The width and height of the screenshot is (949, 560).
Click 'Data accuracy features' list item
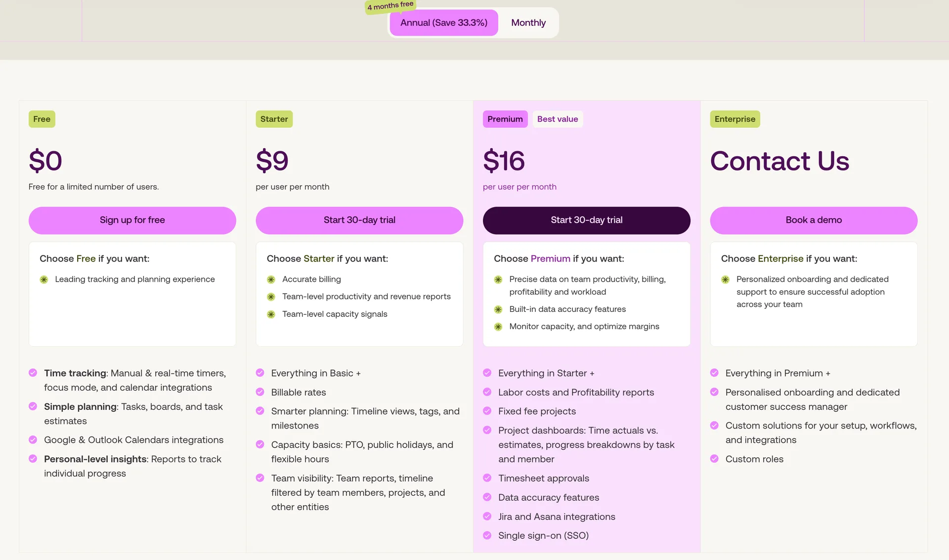(x=549, y=497)
